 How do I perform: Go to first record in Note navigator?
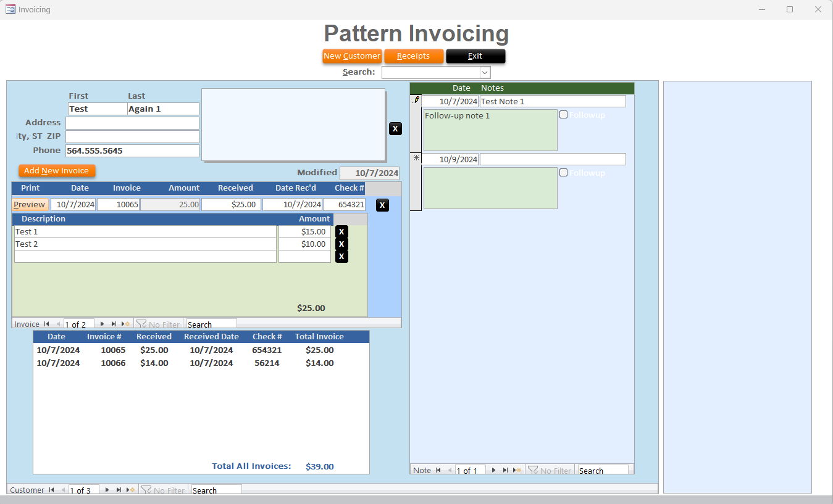coord(438,470)
